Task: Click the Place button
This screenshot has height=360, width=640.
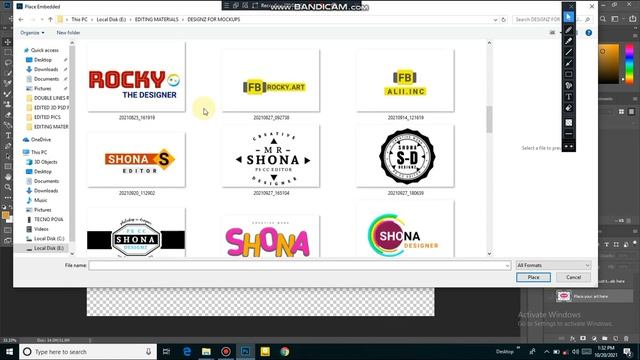Action: click(533, 277)
